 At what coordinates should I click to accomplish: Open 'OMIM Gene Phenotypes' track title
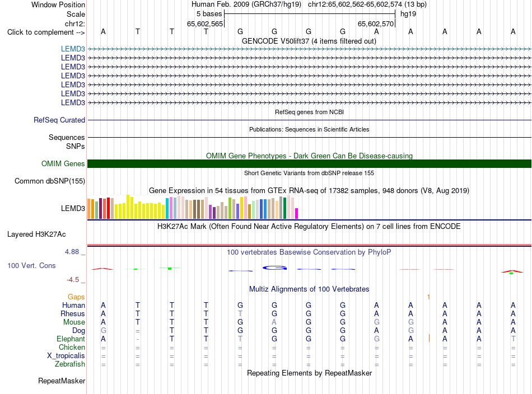pyautogui.click(x=309, y=156)
